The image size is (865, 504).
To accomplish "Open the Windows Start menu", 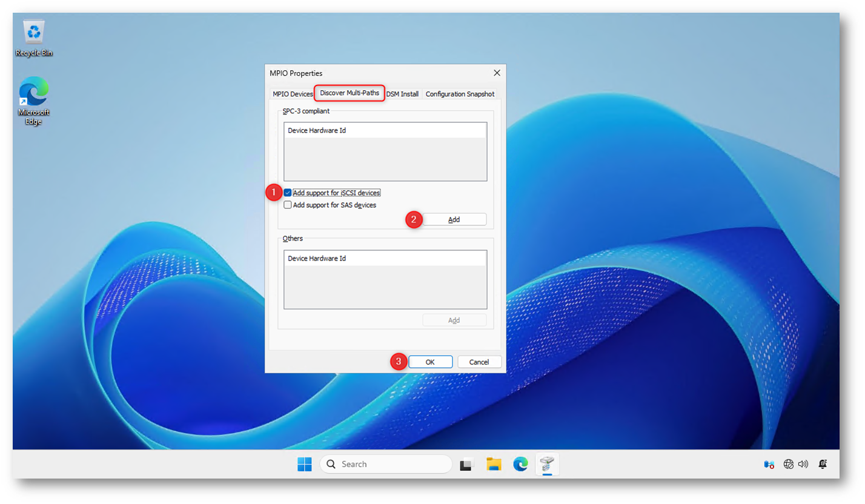I will 304,464.
